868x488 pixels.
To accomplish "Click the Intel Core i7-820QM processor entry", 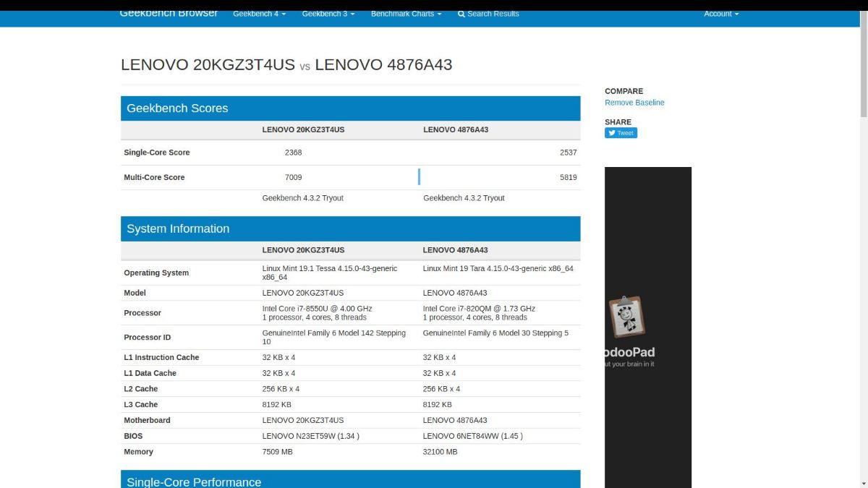I will pos(479,309).
